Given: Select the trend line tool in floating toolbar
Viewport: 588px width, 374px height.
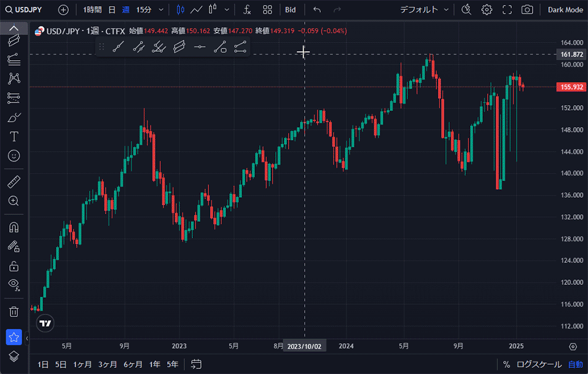Looking at the screenshot, I should pos(119,47).
